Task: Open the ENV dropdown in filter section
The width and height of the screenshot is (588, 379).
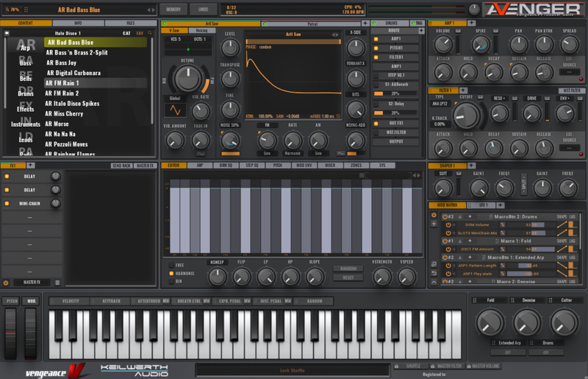Action: point(564,97)
